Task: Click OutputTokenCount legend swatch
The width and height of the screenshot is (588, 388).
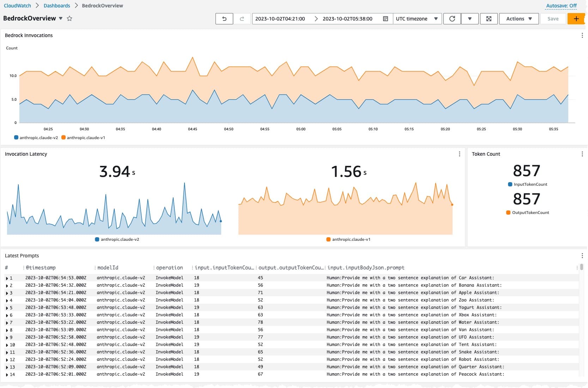Action: tap(508, 213)
